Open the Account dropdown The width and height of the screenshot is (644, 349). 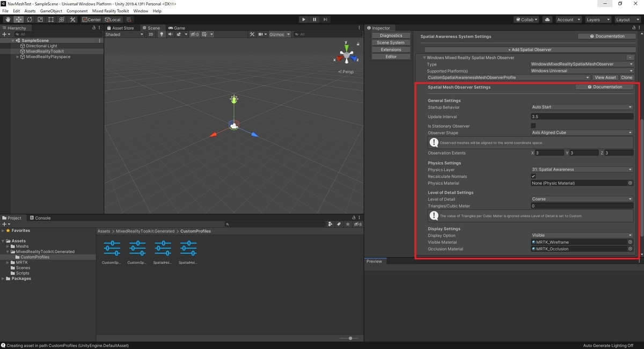(568, 19)
